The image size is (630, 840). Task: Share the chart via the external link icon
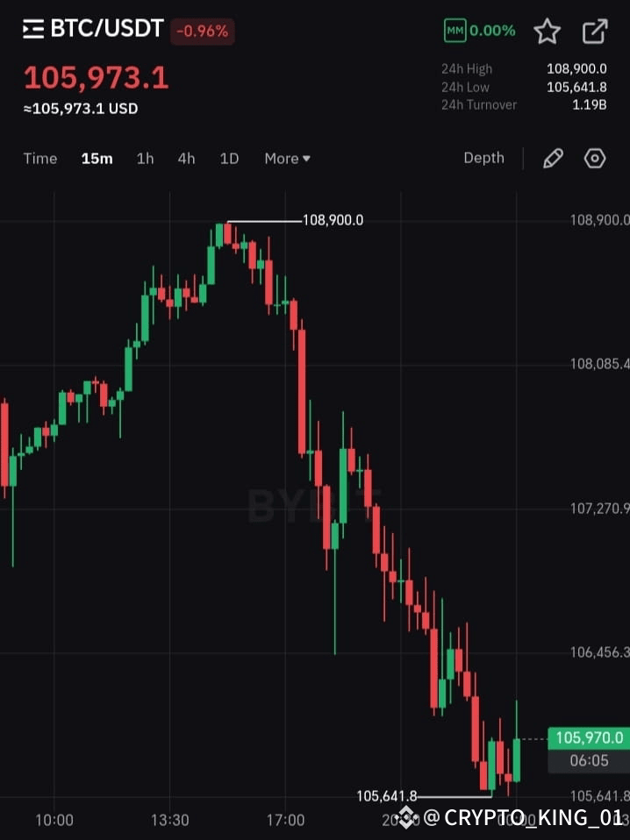(x=594, y=30)
